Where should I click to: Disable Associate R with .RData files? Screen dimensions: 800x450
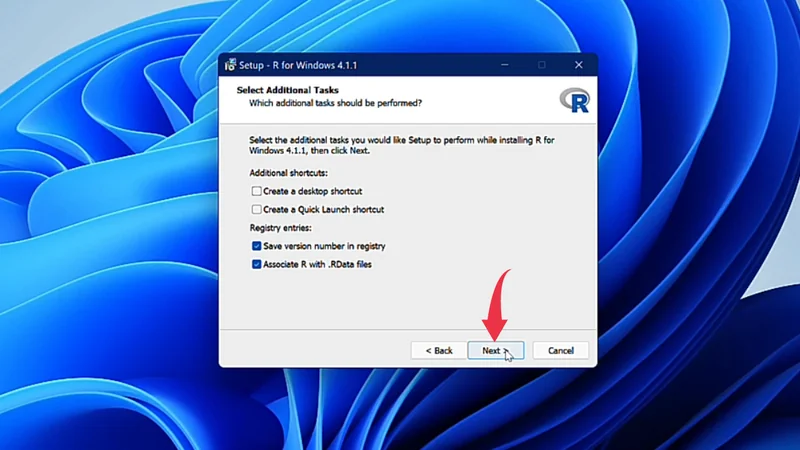click(257, 265)
